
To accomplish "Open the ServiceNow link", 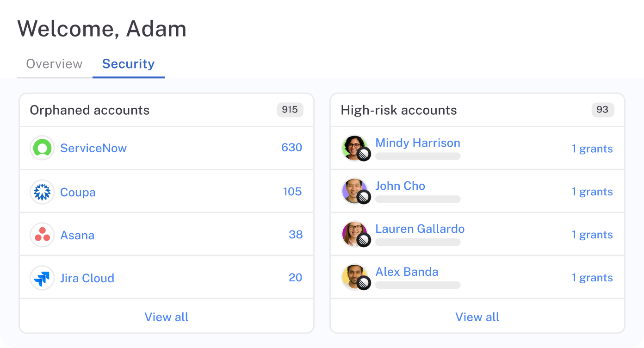I will (93, 148).
